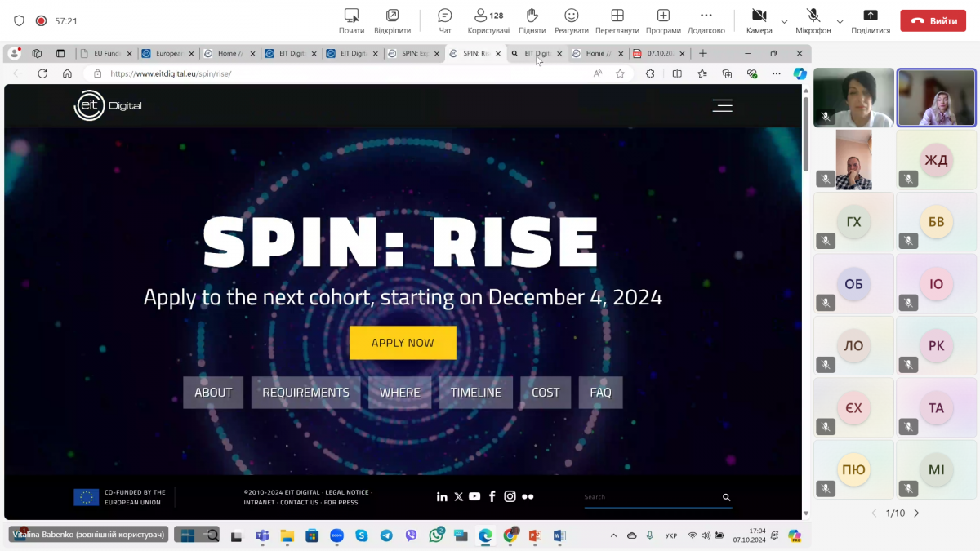Viewport: 980px width, 551px height.
Task: Open the Chat panel icon
Action: pyautogui.click(x=444, y=16)
